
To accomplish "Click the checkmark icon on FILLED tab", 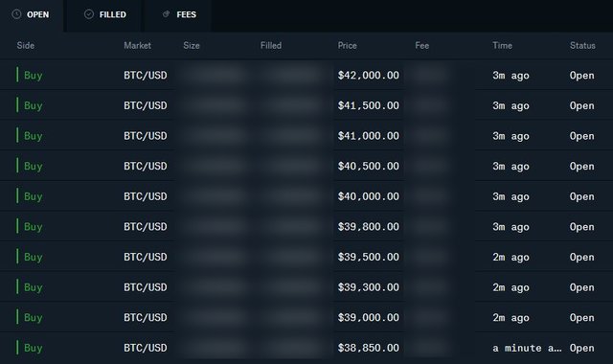I will click(x=89, y=14).
